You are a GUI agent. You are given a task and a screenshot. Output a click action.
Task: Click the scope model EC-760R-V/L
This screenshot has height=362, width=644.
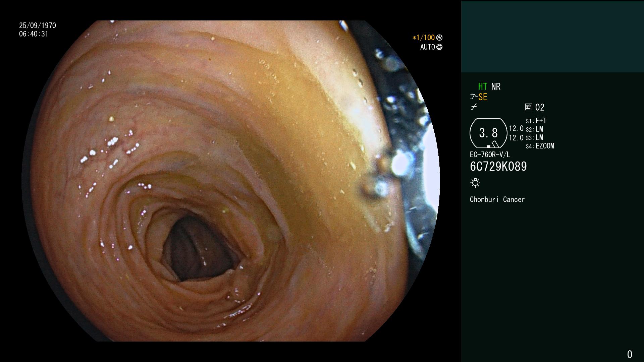coord(490,155)
